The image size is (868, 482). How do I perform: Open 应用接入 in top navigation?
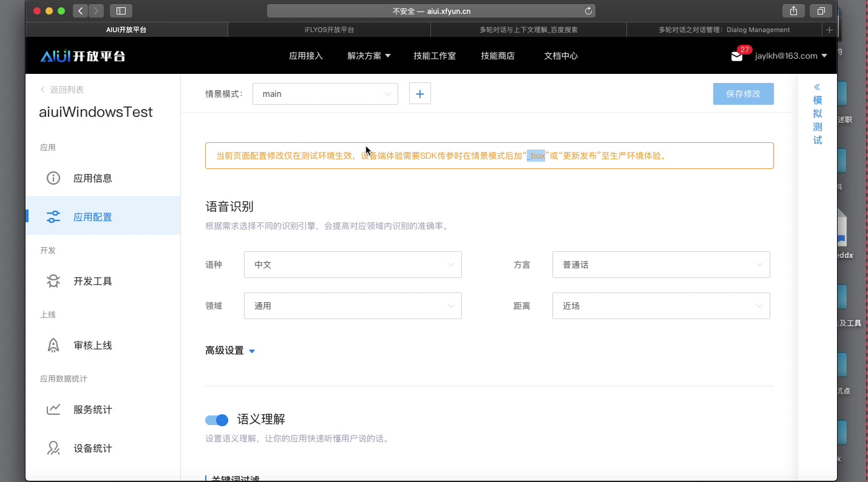tap(306, 56)
